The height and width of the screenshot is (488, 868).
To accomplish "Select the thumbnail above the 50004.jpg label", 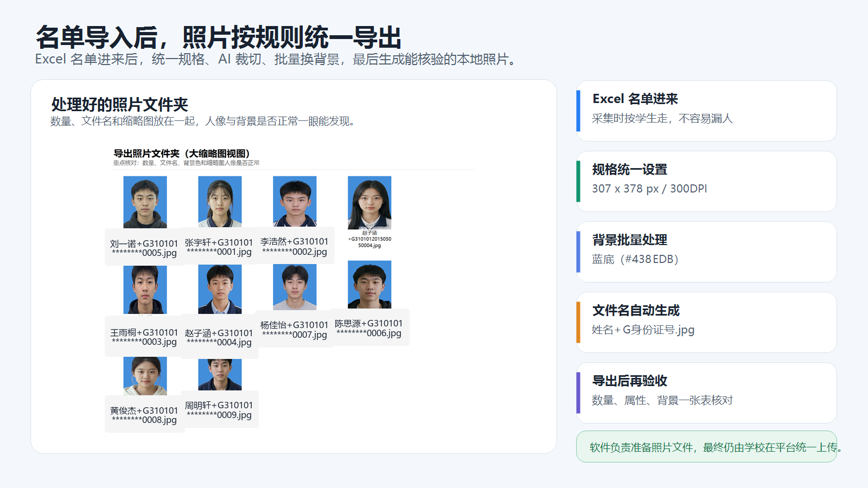I will point(369,202).
